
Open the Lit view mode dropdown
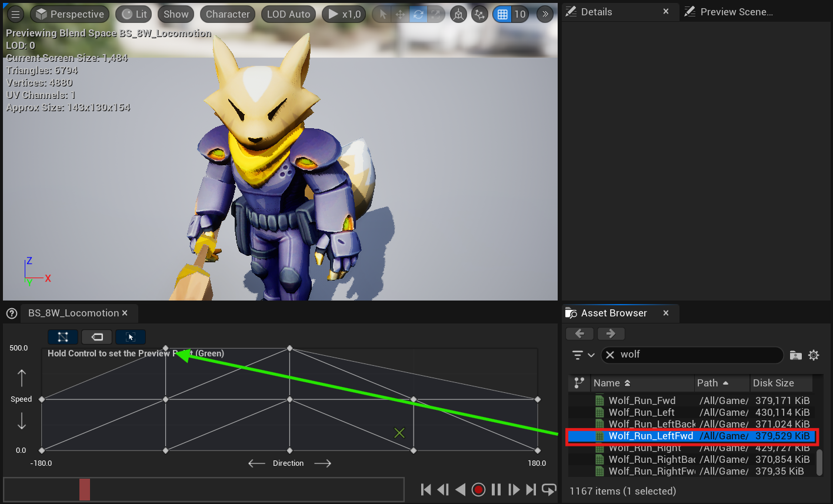pos(134,14)
